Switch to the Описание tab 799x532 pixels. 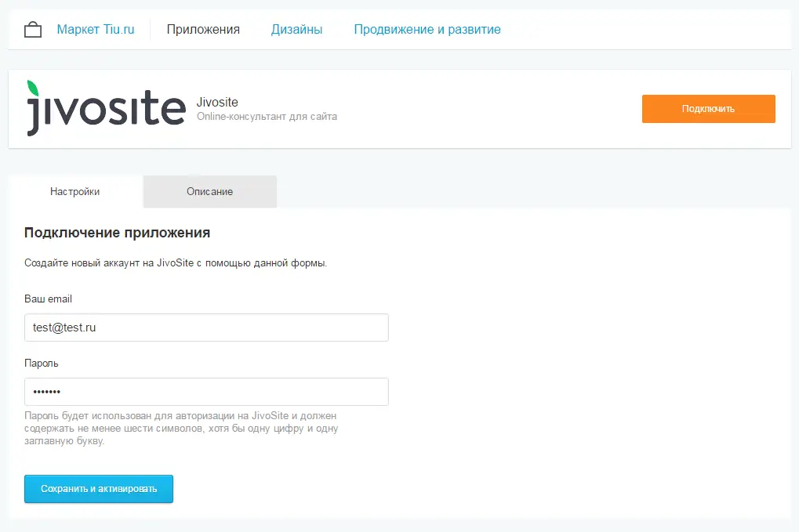coord(210,191)
